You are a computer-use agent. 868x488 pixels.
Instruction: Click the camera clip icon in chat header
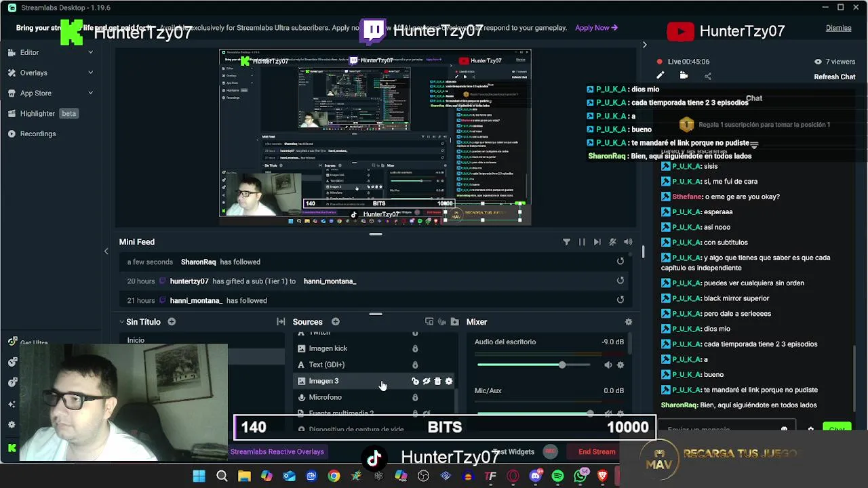[x=684, y=76]
